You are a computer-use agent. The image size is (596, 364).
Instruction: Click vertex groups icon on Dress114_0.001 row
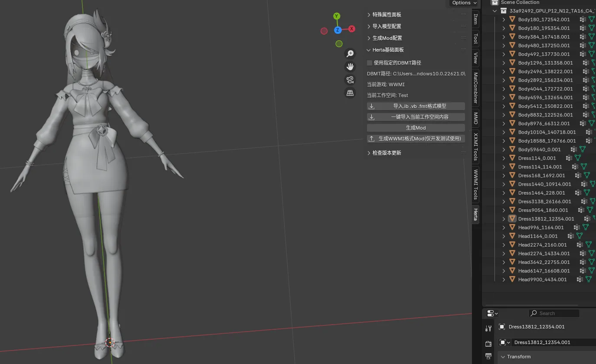[568, 158]
